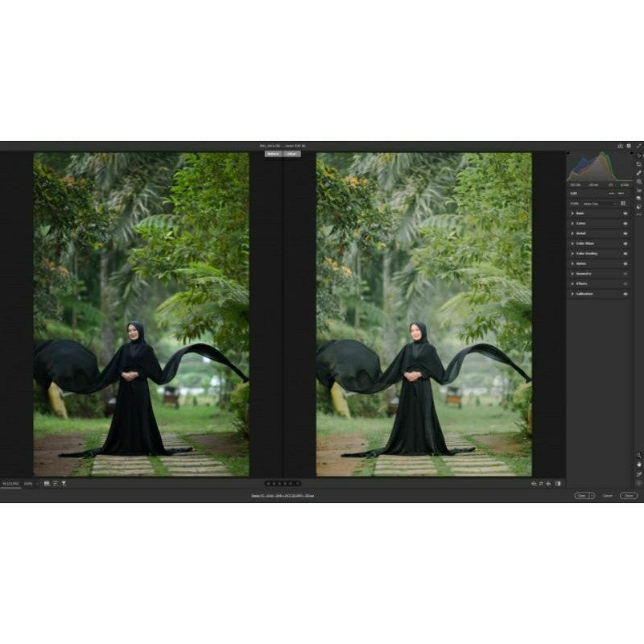Image resolution: width=644 pixels, height=644 pixels.
Task: Expand the Optics panel
Action: (x=572, y=264)
